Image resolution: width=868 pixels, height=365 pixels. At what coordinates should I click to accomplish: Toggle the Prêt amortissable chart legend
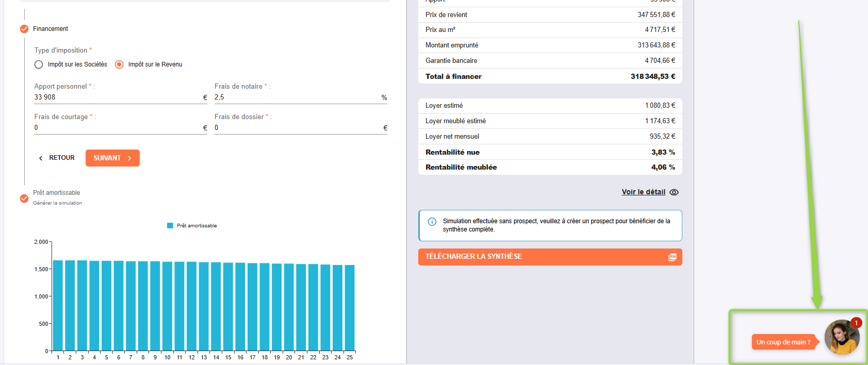(192, 226)
